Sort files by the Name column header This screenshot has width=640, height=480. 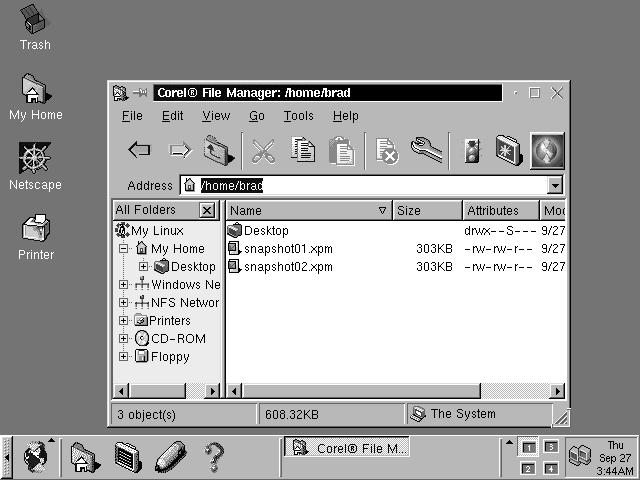pos(309,211)
